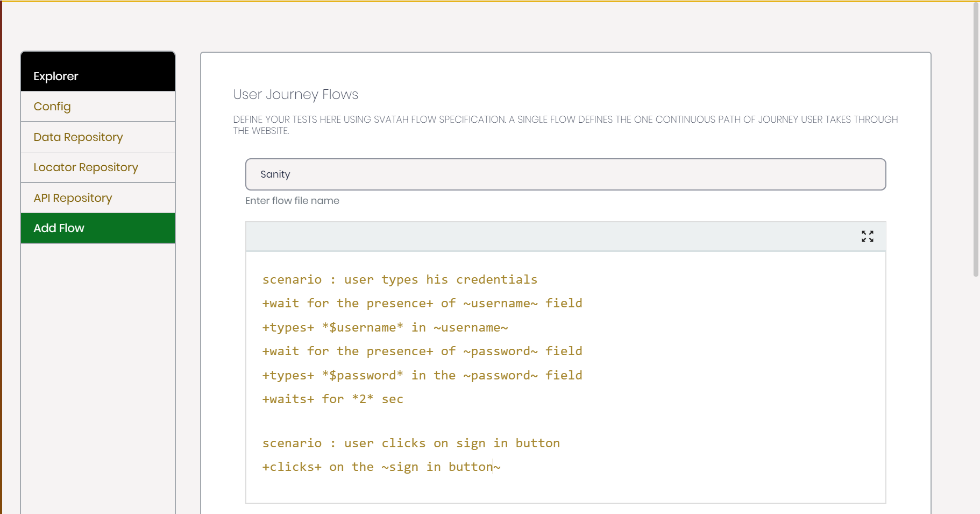
Task: Open Locator Repository in sidebar
Action: pos(98,167)
